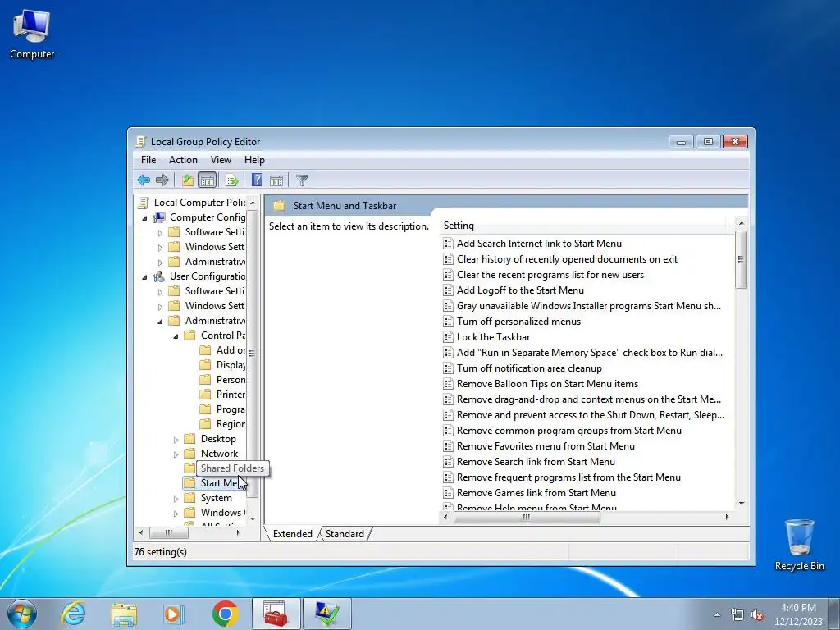Click the Start orb button
This screenshot has width=840, height=630.
[x=22, y=614]
